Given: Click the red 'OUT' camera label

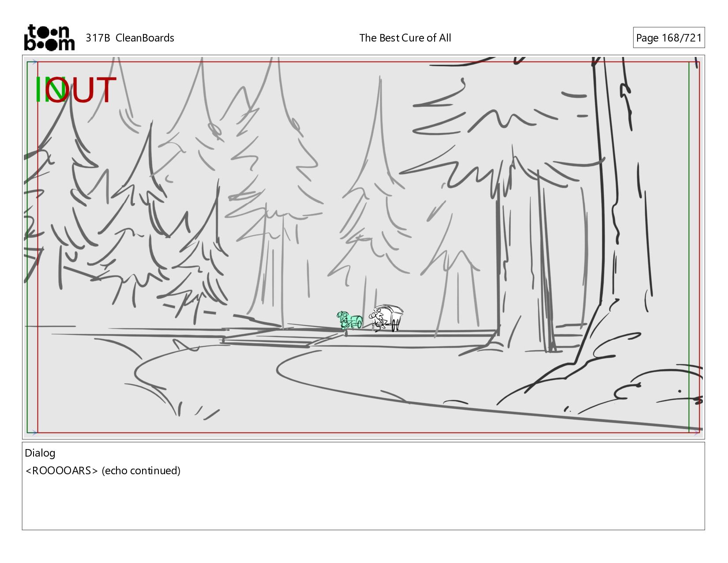Looking at the screenshot, I should pyautogui.click(x=82, y=91).
